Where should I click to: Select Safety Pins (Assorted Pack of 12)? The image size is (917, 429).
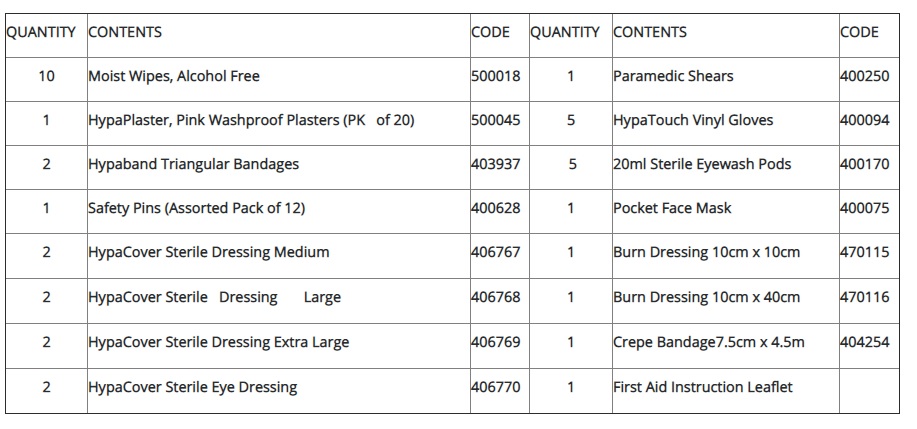pos(196,208)
